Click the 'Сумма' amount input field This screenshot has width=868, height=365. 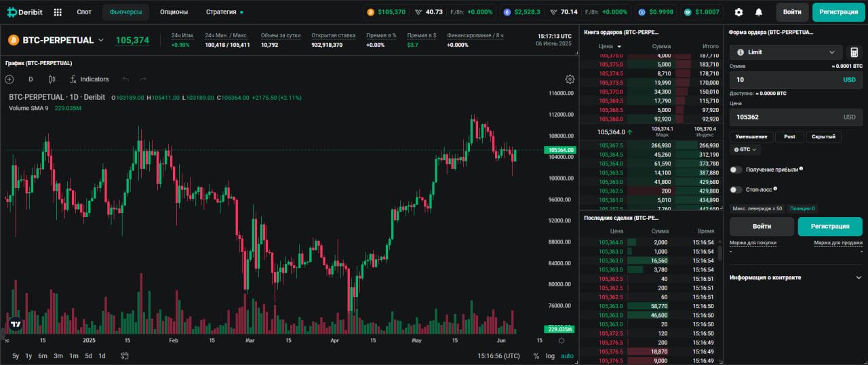tap(796, 79)
